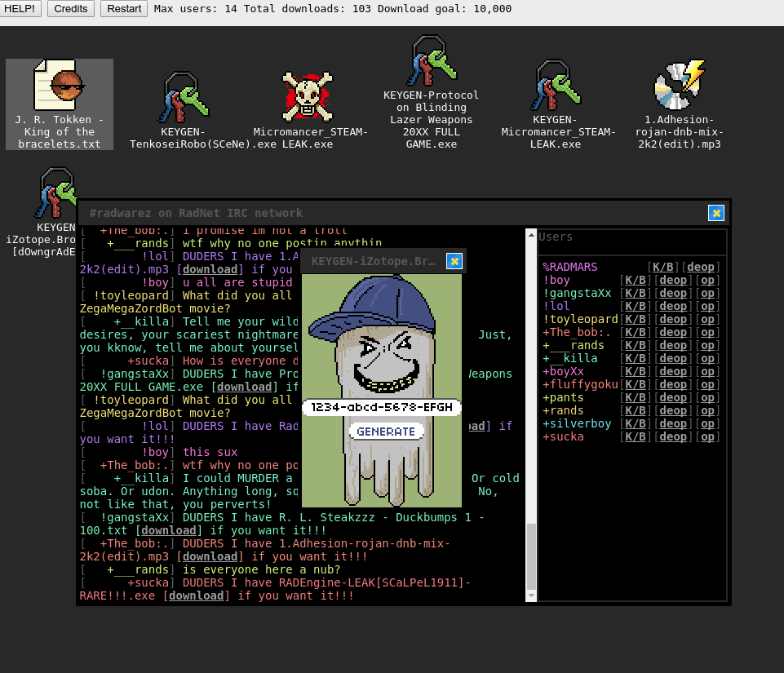This screenshot has height=673, width=784.
Task: Click the chat scrollbar thumb
Action: click(x=531, y=556)
